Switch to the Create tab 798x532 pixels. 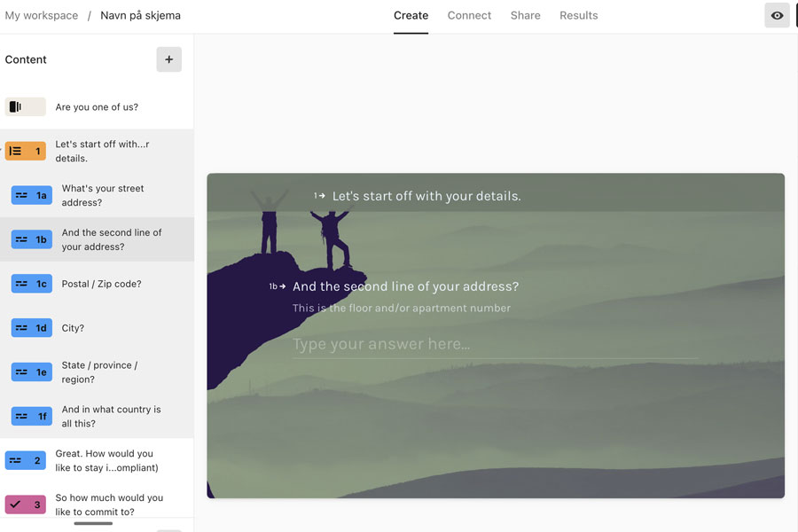411,16
